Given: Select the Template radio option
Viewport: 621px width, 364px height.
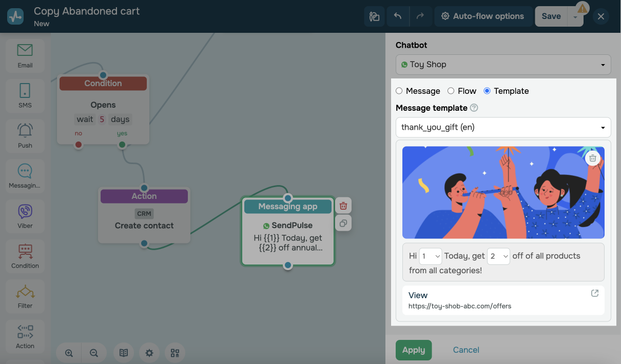Looking at the screenshot, I should (x=487, y=91).
